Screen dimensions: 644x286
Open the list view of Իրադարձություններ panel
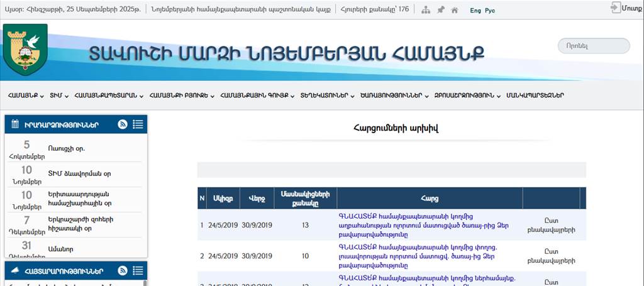(138, 124)
